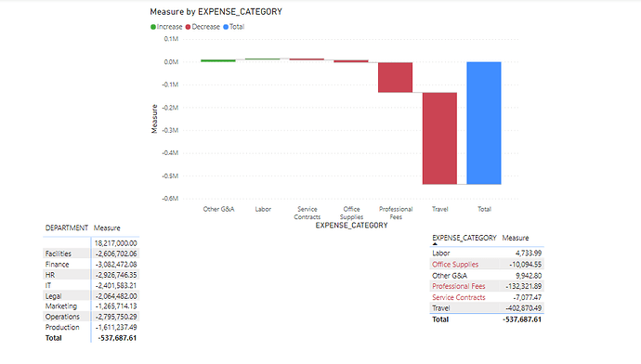The image size is (641, 364).
Task: Select Labor row in expense table
Action: 487,253
